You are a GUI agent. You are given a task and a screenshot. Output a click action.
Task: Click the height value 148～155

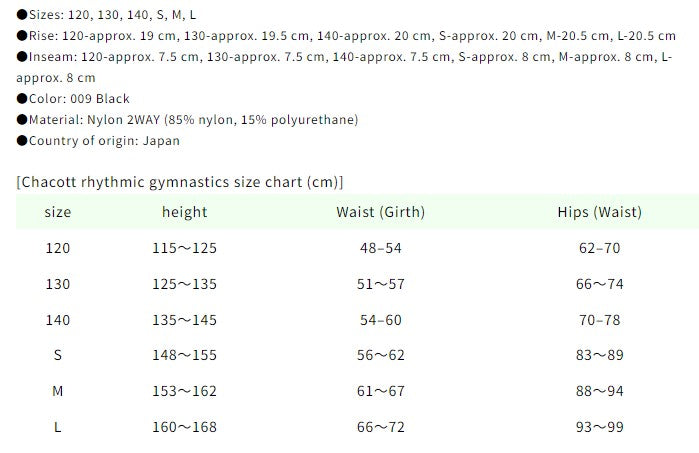pos(185,355)
